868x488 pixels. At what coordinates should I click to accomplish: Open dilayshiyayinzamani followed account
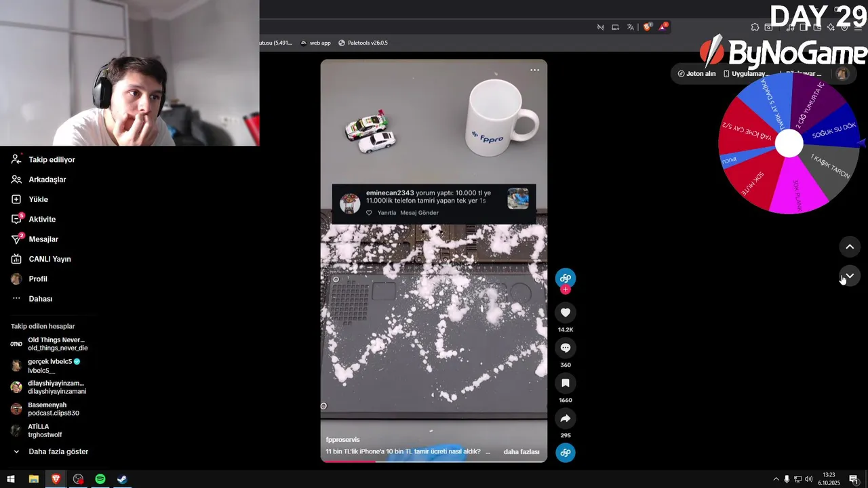(49, 387)
